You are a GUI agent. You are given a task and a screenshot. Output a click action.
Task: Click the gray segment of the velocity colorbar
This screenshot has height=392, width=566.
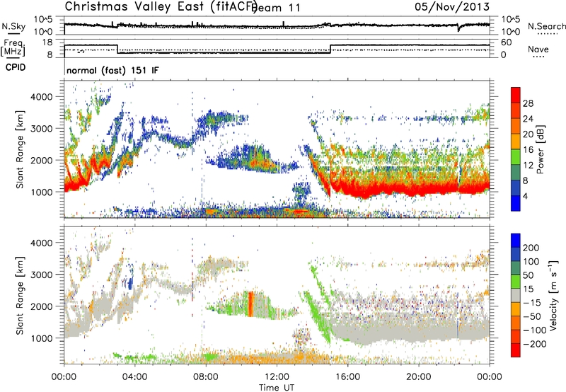pyautogui.click(x=516, y=296)
